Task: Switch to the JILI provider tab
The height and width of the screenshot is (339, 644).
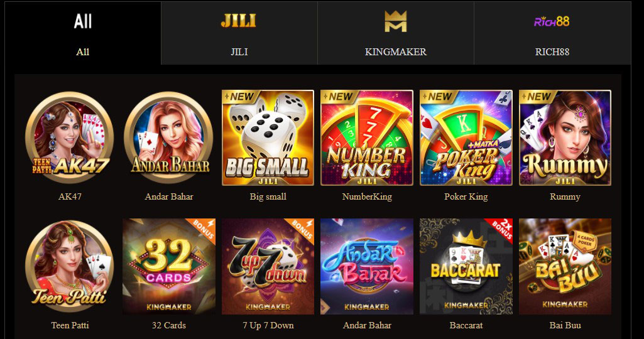Action: [x=239, y=33]
